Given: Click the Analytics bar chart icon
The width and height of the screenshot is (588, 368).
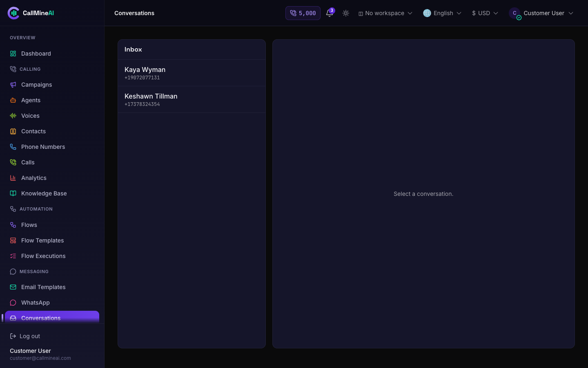Looking at the screenshot, I should pyautogui.click(x=13, y=178).
